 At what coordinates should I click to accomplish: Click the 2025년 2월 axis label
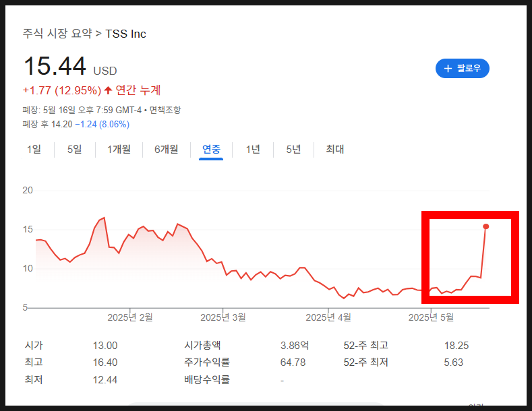[x=130, y=317]
